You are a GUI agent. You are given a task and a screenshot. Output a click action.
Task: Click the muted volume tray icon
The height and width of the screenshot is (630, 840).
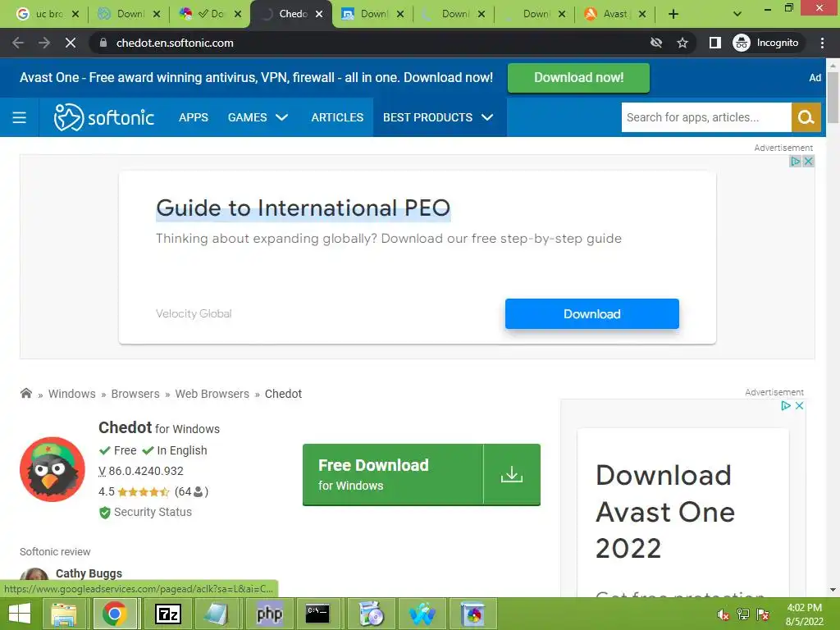tap(723, 614)
